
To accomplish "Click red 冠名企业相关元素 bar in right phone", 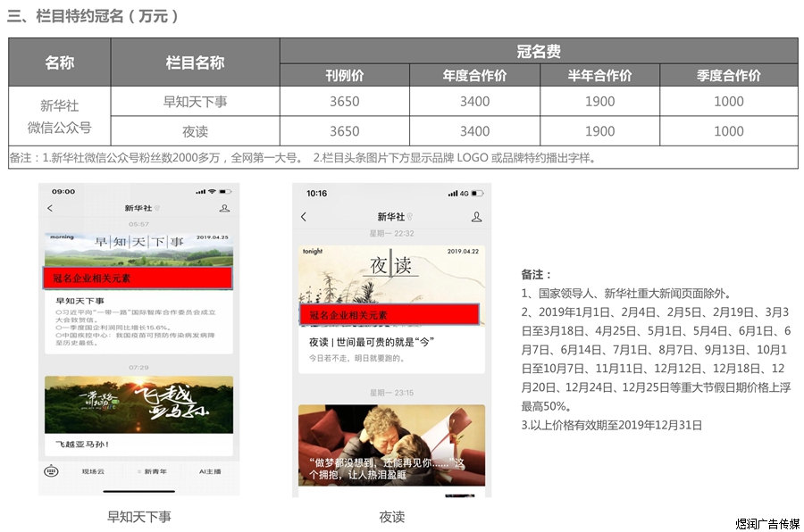I will (389, 315).
